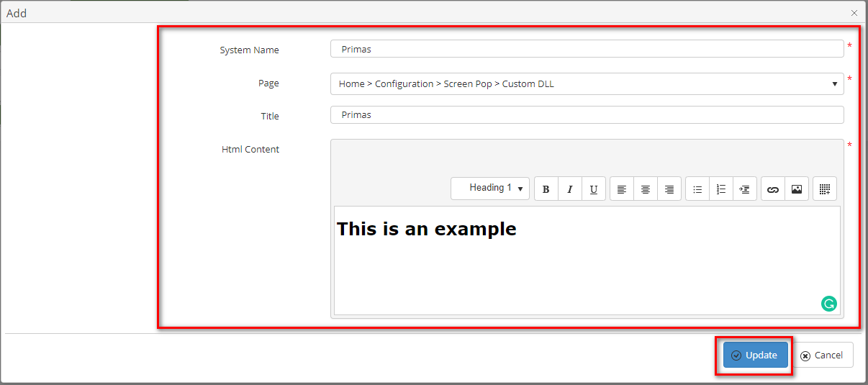This screenshot has width=868, height=385.
Task: Insert a bulleted list
Action: [x=697, y=189]
